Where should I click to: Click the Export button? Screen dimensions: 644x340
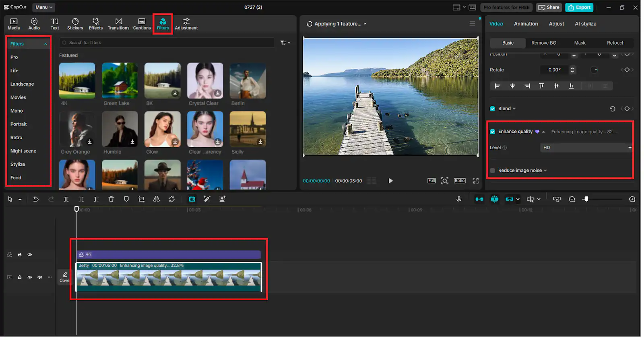coord(579,7)
